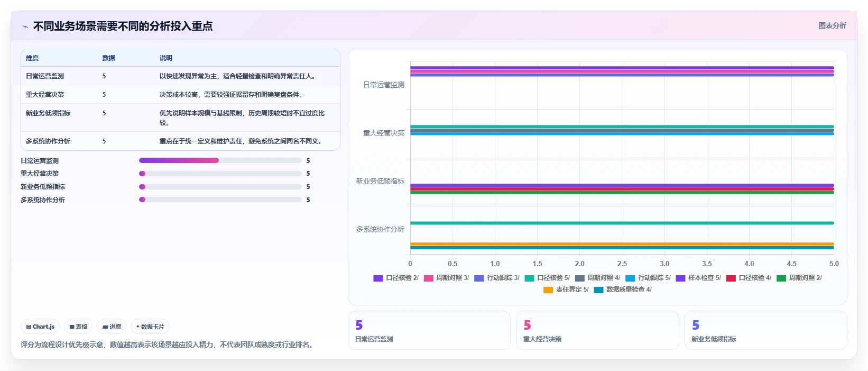The image size is (868, 371).
Task: Click the pink bar in 日常运营监测 group
Action: (x=622, y=71)
